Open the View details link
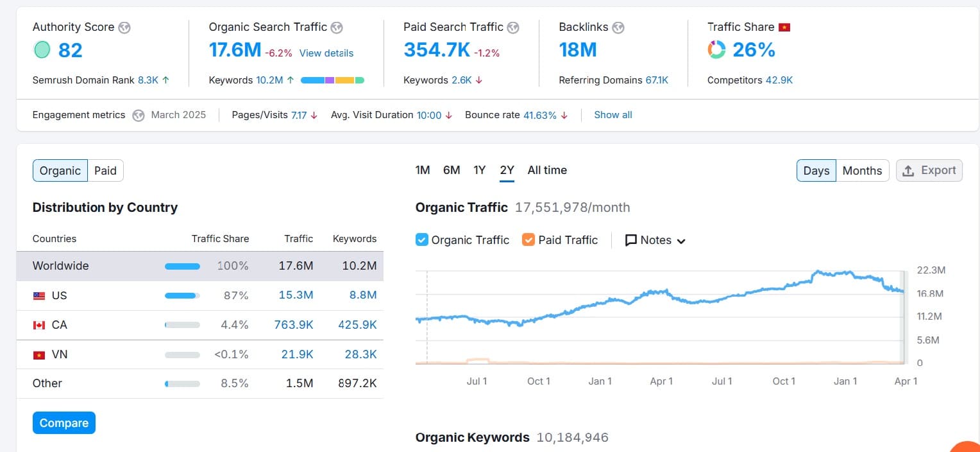 pyautogui.click(x=326, y=53)
